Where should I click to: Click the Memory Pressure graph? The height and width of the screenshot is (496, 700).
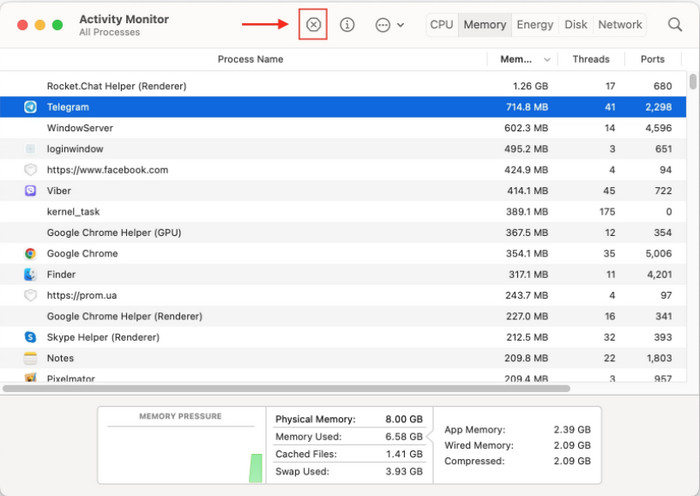(x=181, y=454)
